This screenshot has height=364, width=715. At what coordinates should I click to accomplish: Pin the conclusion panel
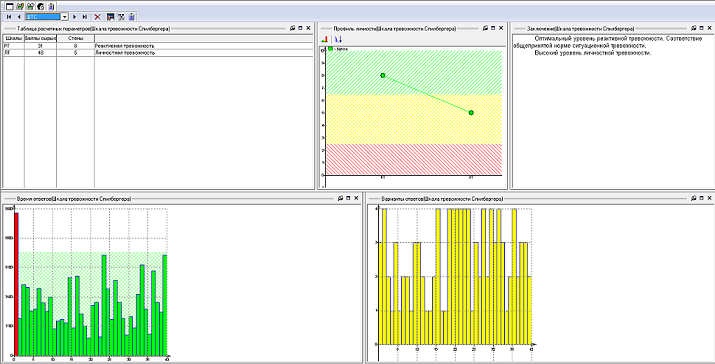click(694, 28)
